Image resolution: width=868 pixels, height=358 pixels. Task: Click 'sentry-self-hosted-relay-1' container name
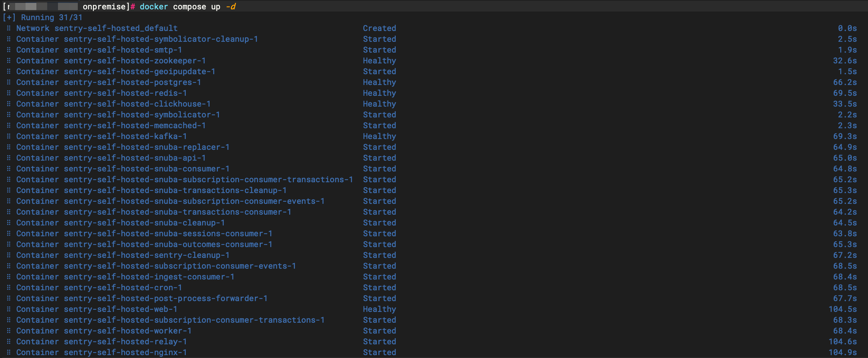[x=125, y=341]
